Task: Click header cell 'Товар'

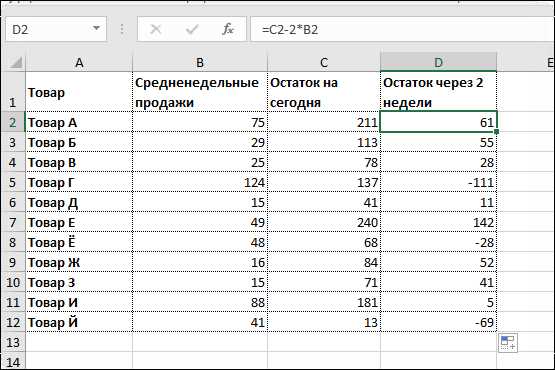Action: coord(79,92)
